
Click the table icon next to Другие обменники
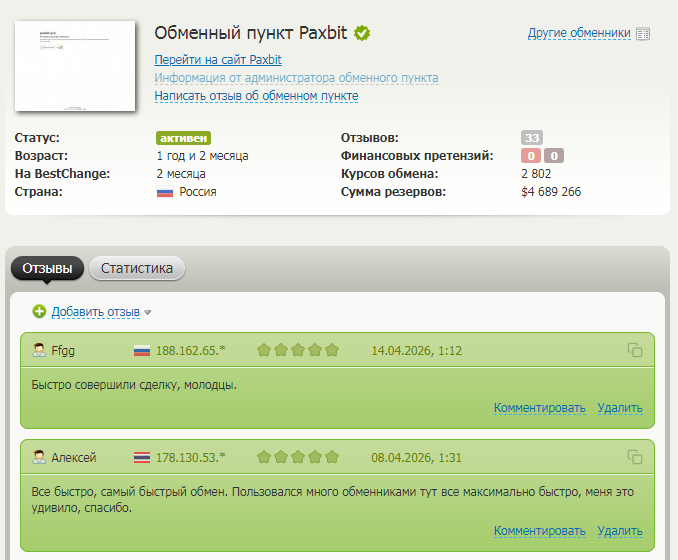coord(643,33)
